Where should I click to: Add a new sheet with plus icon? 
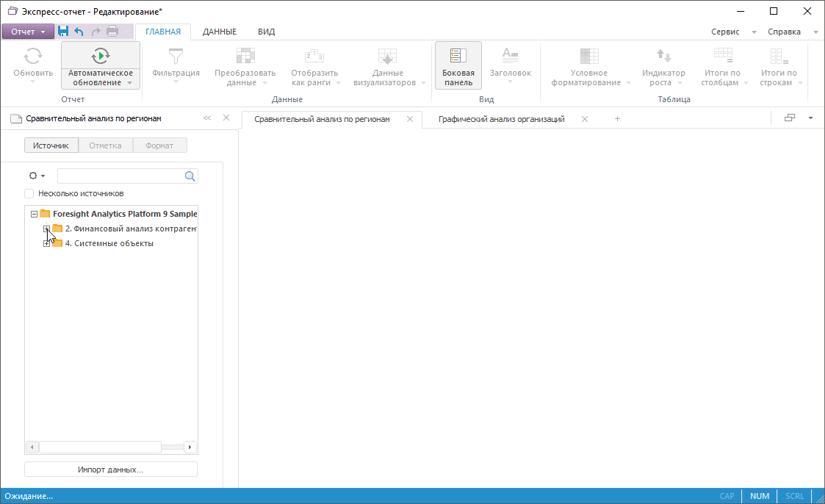click(617, 119)
